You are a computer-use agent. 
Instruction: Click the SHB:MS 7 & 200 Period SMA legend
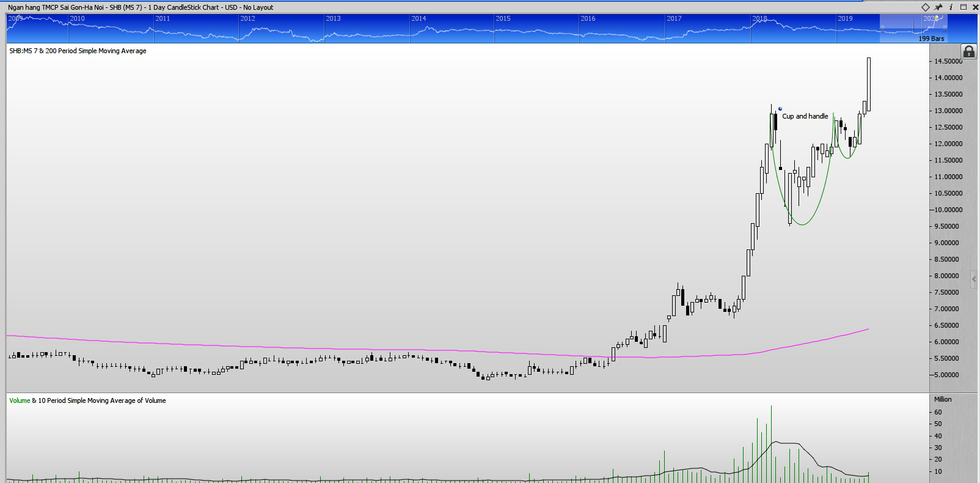click(78, 51)
